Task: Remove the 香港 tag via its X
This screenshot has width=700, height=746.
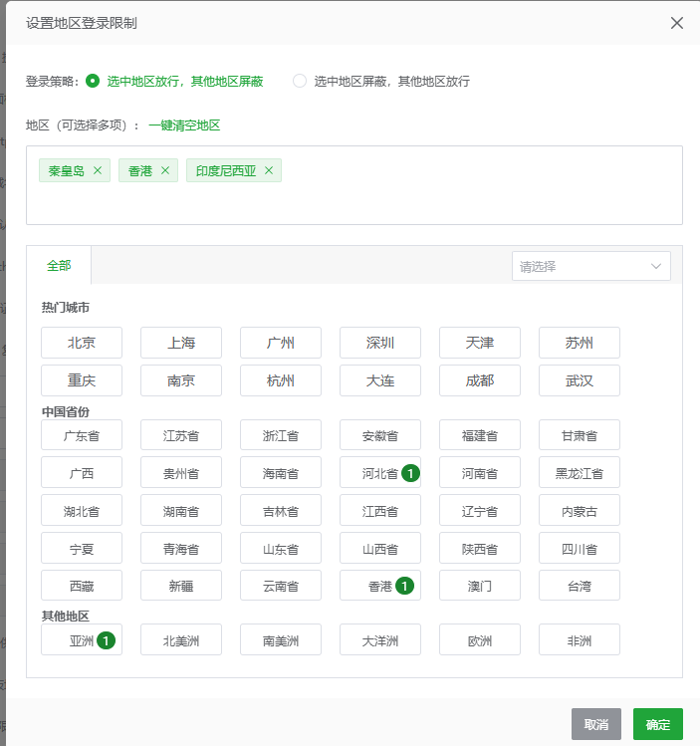Action: pos(165,170)
